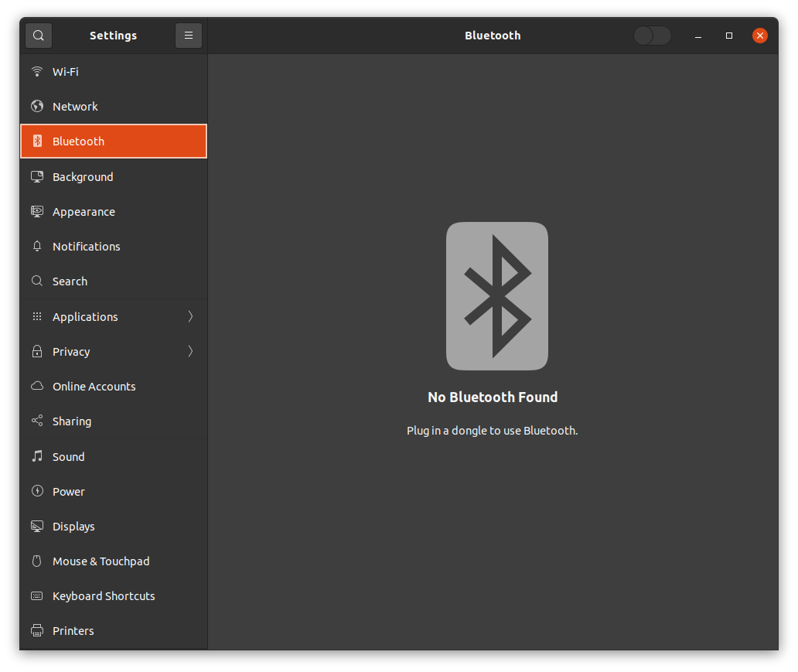Click the Sound music note icon

(x=37, y=457)
